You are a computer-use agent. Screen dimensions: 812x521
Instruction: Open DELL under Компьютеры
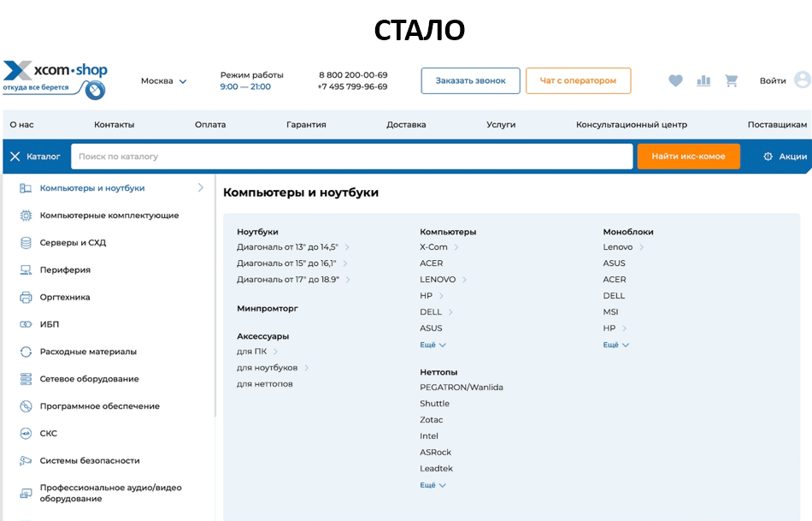431,312
